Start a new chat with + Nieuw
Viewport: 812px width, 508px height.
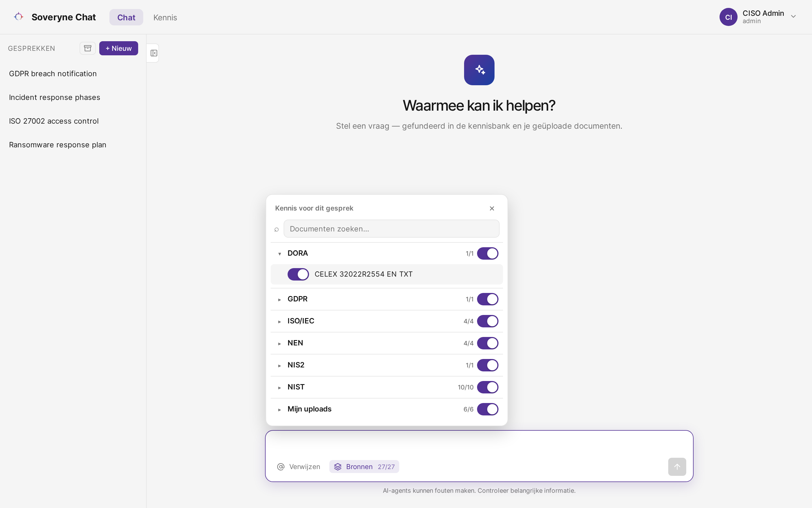118,48
